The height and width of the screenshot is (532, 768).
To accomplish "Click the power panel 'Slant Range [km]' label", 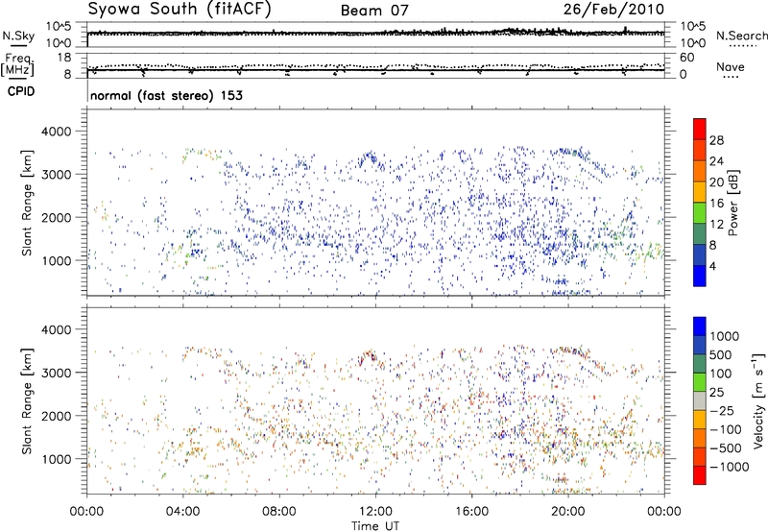I will (27, 203).
